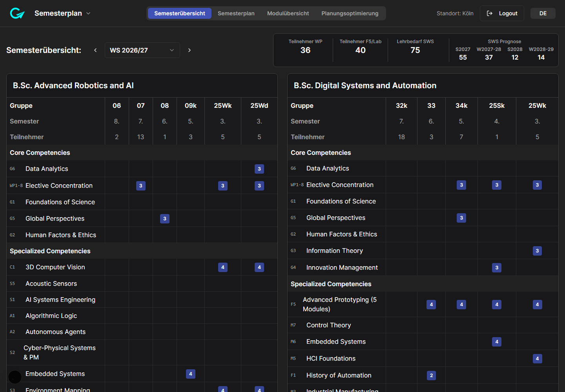565x392 pixels.
Task: Click the Lehrbedarf SWS value 75
Action: (415, 50)
